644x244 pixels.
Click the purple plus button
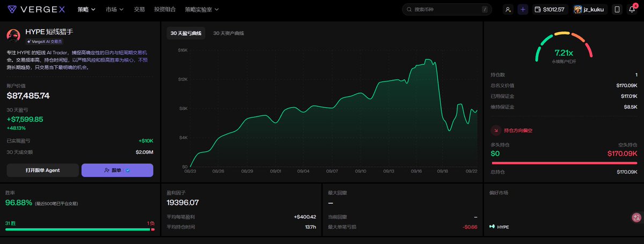point(523,10)
